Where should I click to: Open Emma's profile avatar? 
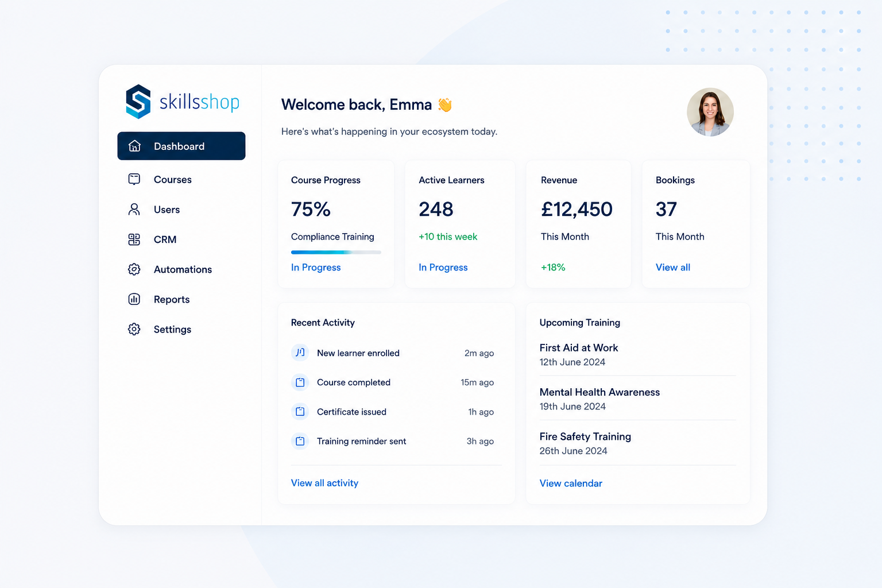click(710, 112)
